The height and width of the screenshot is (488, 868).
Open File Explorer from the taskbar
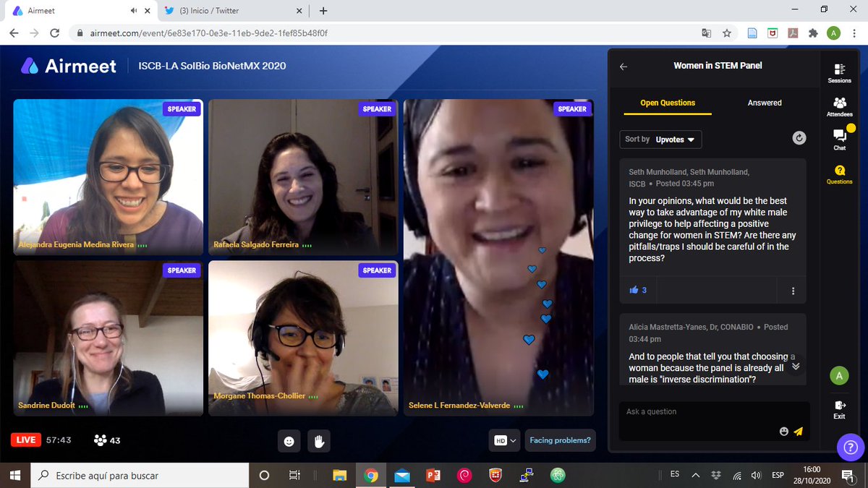[339, 475]
